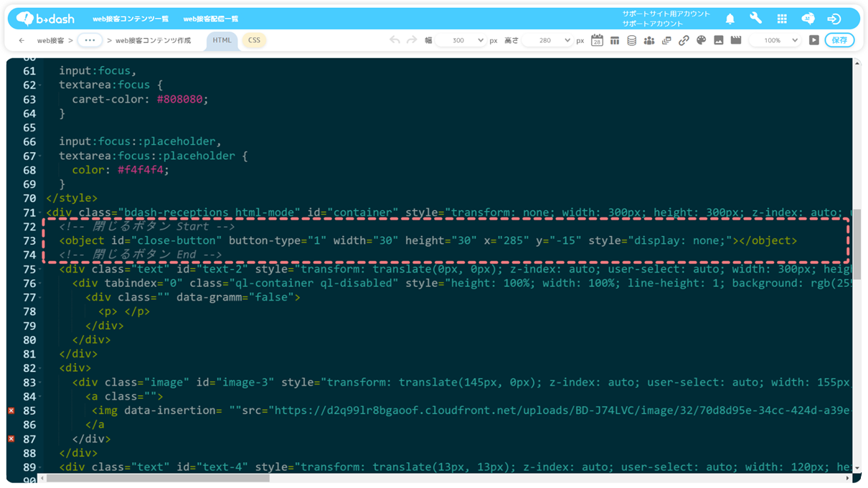The image size is (868, 488).
Task: Click the web接客 breadcrumb link
Action: [50, 40]
